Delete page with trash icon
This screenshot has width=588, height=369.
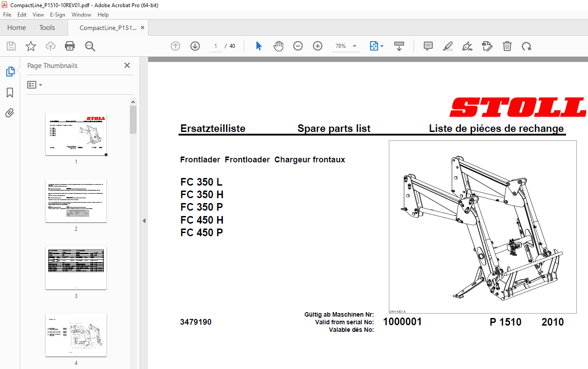pos(507,46)
